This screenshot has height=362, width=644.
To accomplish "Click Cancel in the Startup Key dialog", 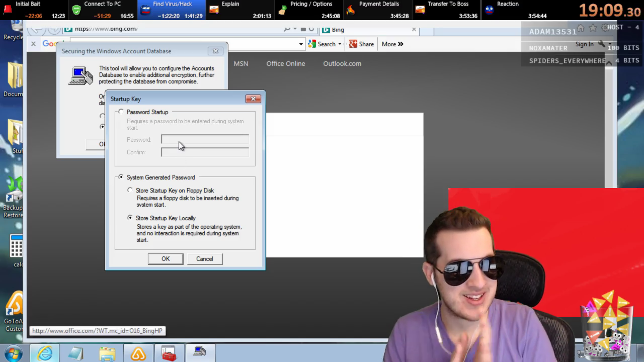I will (x=205, y=259).
